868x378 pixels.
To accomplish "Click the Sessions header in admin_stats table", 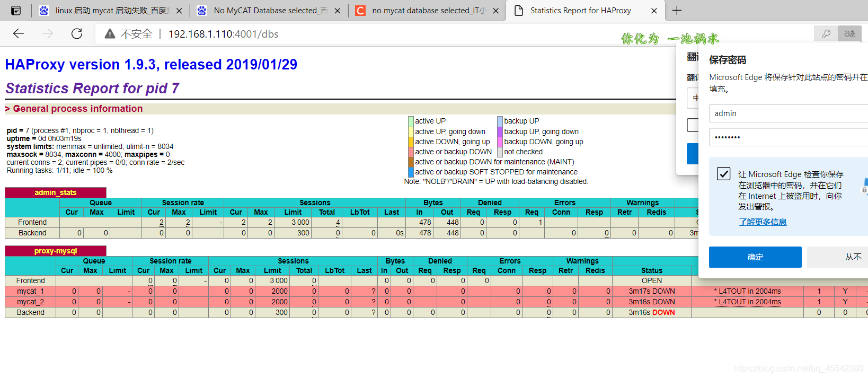I will [x=315, y=203].
